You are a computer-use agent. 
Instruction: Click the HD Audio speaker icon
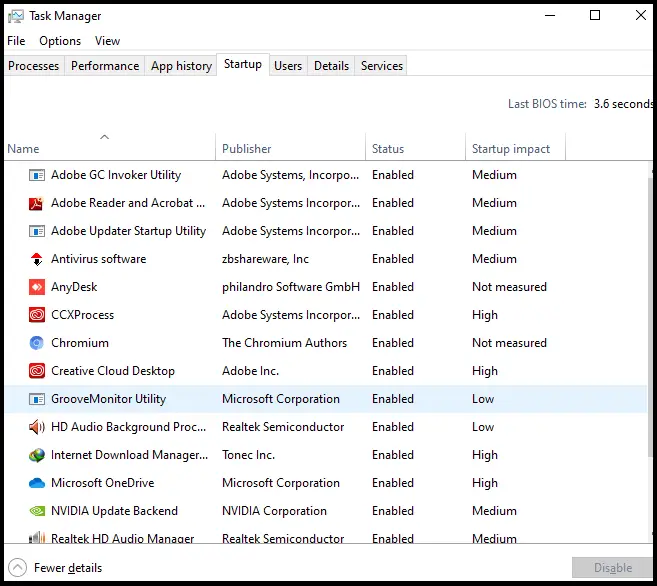coord(37,427)
